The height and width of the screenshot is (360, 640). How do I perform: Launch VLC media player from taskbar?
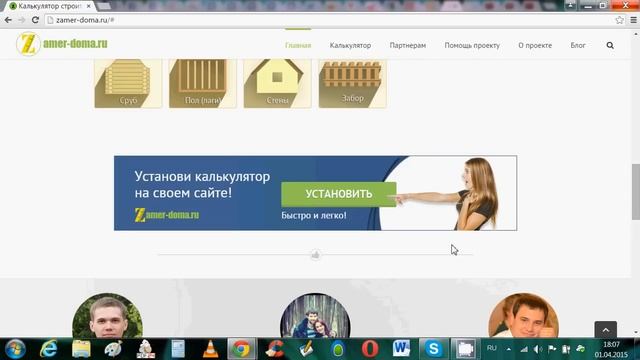click(x=210, y=349)
